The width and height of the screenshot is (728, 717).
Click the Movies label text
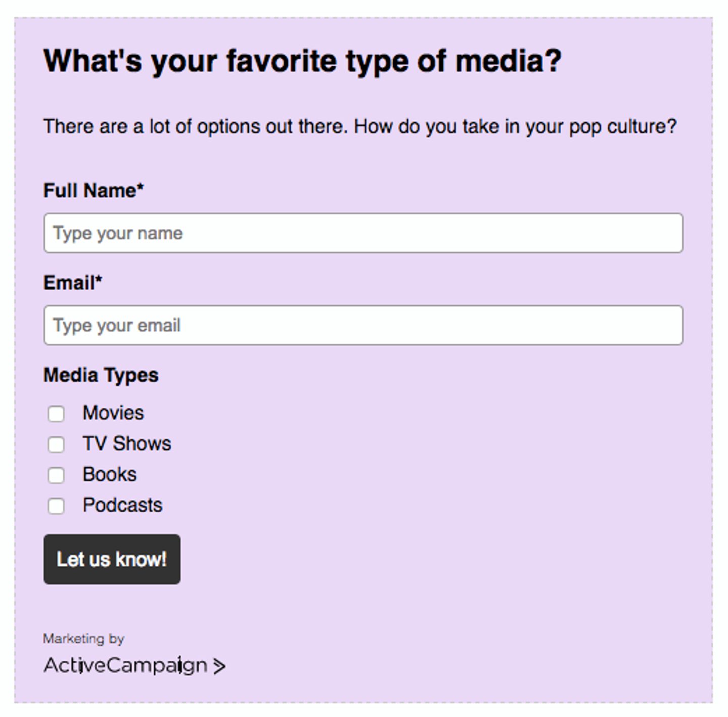click(112, 413)
